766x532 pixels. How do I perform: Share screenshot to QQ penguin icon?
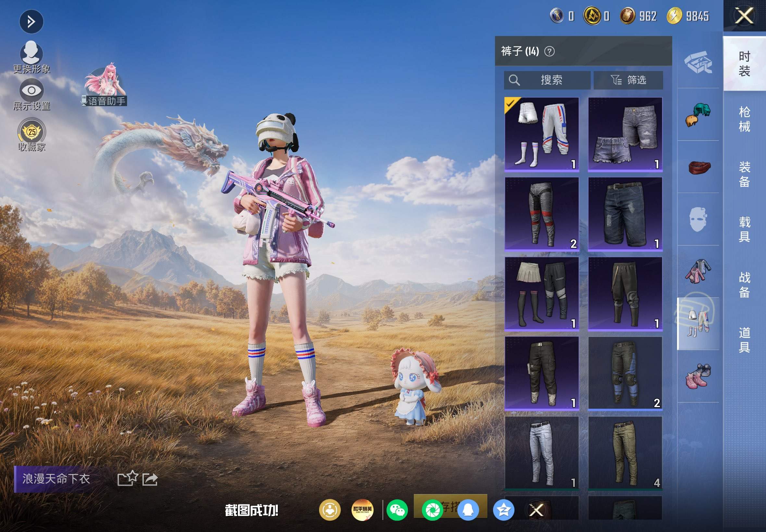468,510
